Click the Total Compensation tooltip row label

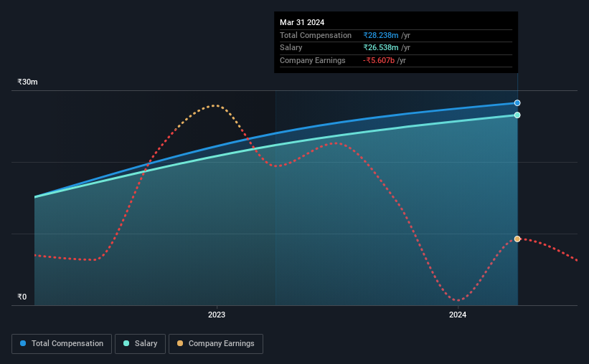[316, 35]
